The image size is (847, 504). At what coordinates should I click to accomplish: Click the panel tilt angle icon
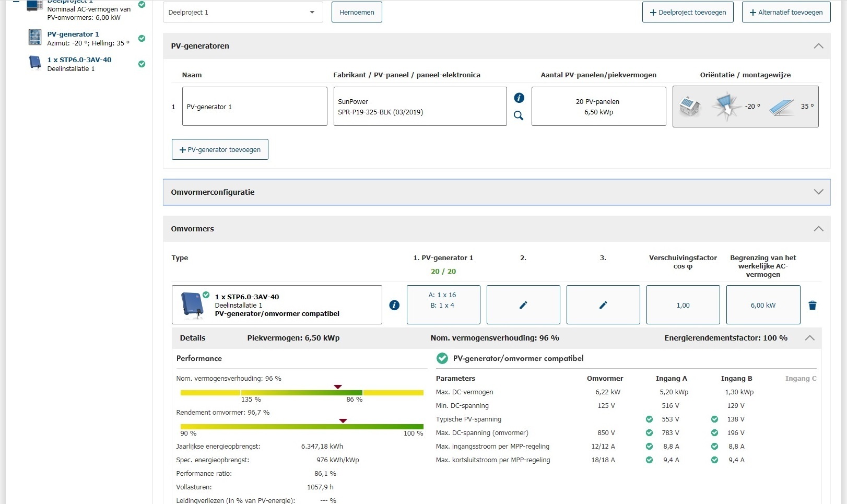click(782, 107)
